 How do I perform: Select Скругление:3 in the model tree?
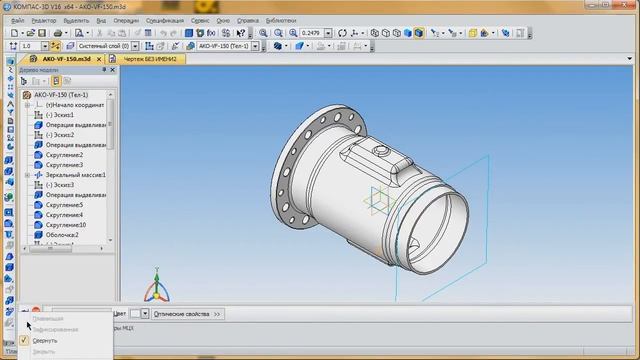coord(64,165)
